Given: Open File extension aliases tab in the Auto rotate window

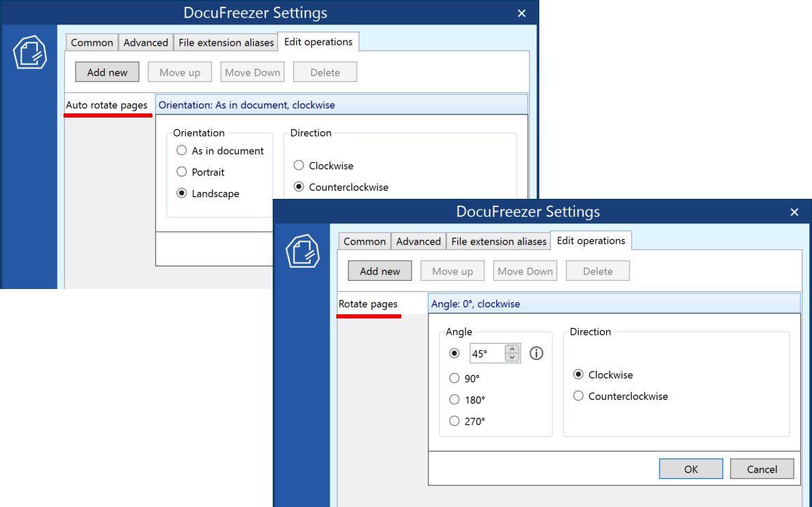Looking at the screenshot, I should [226, 42].
